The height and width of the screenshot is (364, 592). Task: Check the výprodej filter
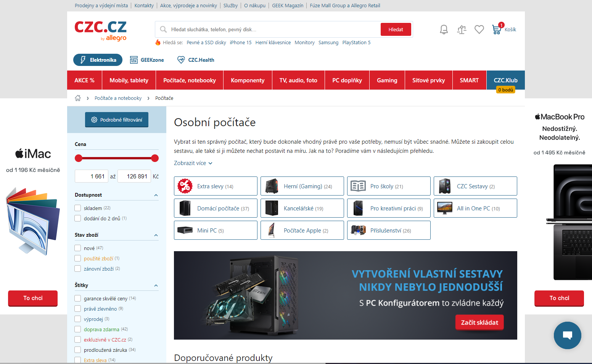[x=78, y=319]
